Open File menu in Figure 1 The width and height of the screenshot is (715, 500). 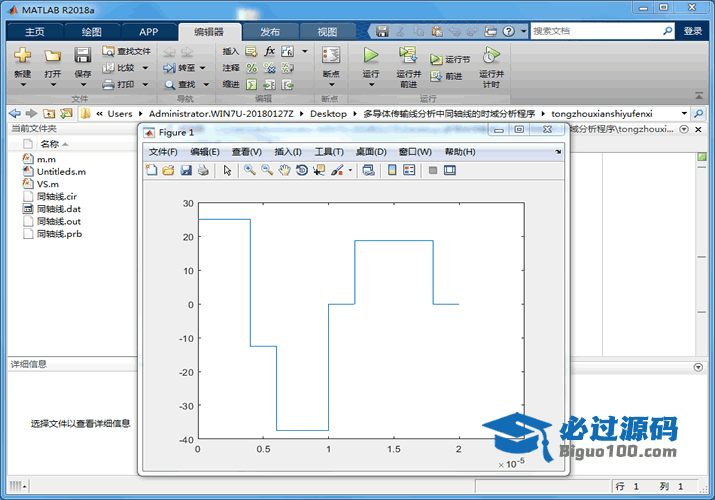tap(163, 152)
